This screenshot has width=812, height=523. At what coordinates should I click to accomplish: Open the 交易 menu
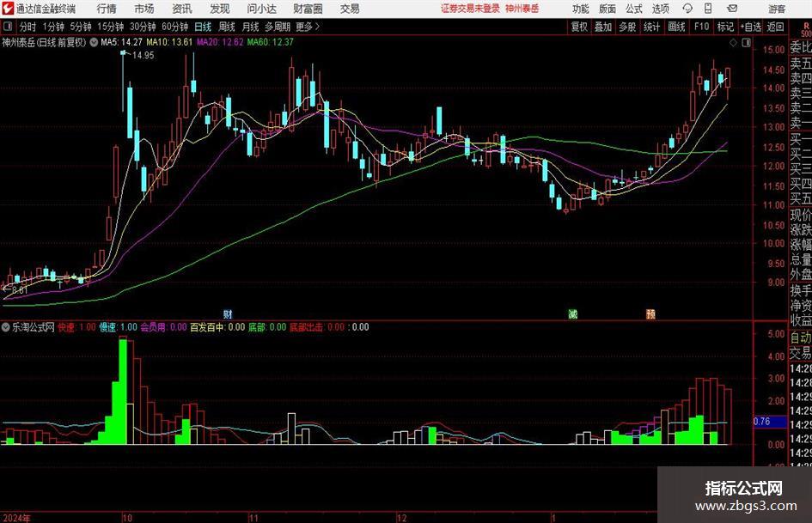350,9
